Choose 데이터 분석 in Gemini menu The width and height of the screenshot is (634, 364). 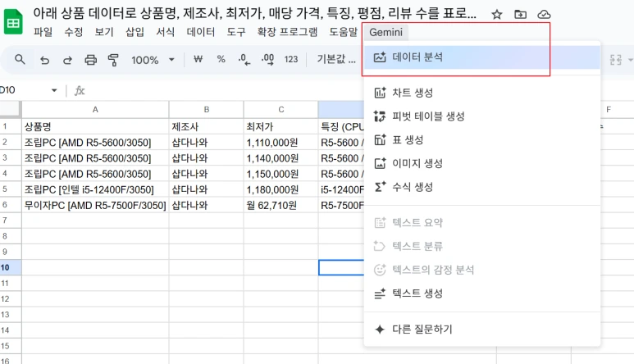[482, 57]
